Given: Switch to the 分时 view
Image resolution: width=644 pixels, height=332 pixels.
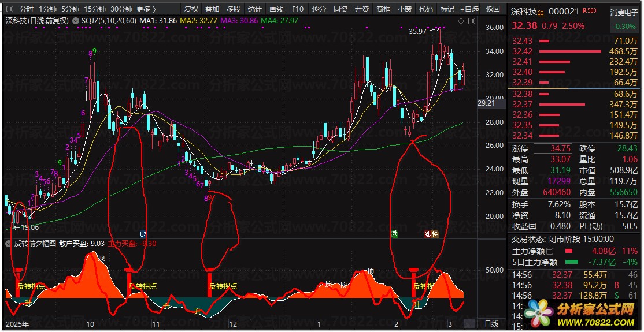Looking at the screenshot, I should [x=26, y=9].
